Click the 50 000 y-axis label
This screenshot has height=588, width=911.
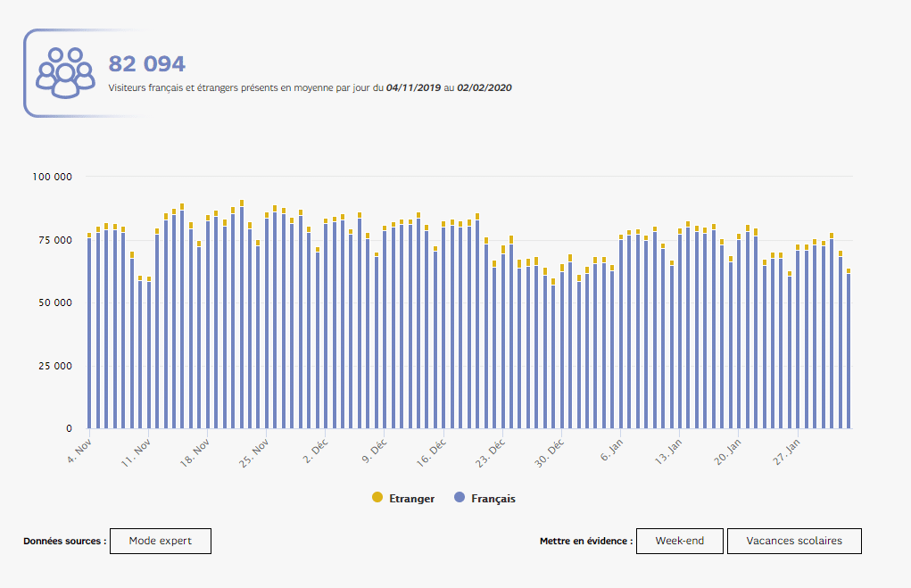click(x=55, y=303)
